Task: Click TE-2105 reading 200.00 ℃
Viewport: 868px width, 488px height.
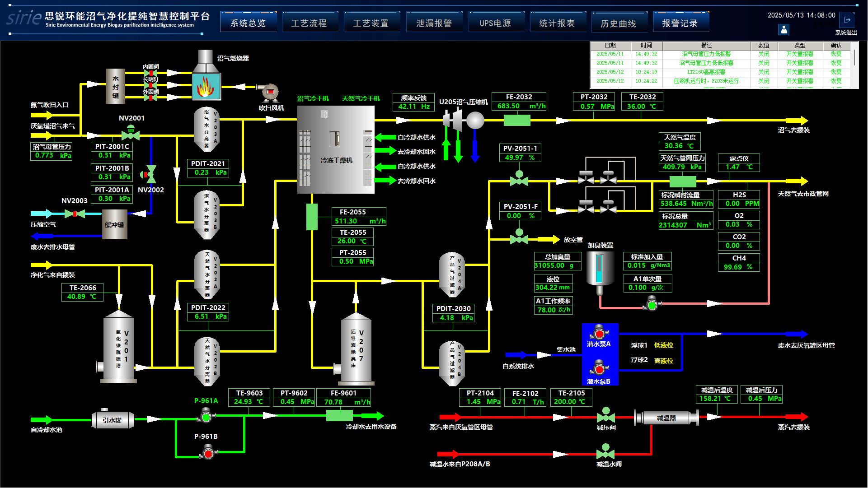Action: [x=571, y=402]
